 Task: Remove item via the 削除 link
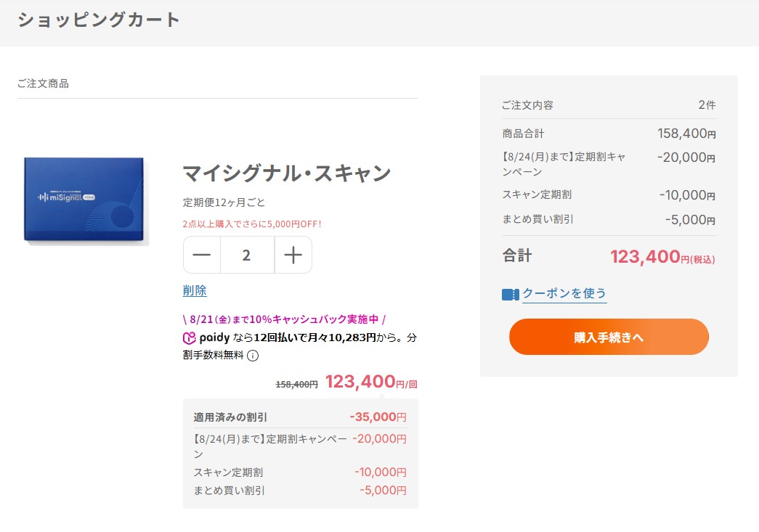[x=195, y=290]
